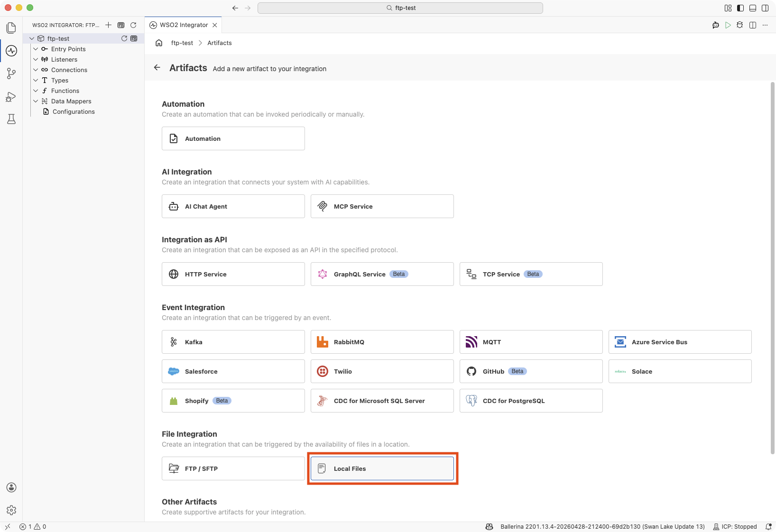Navigate back with title bar arrow

tap(235, 8)
